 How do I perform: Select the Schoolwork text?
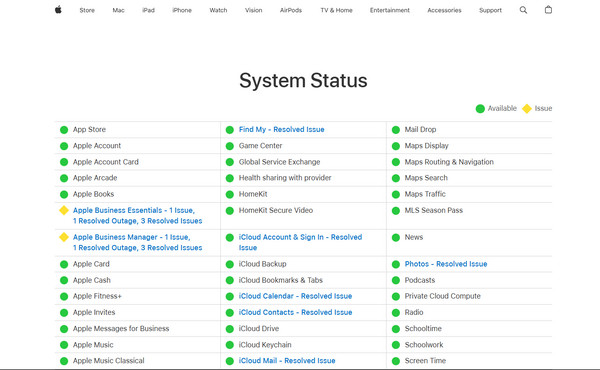(x=424, y=345)
